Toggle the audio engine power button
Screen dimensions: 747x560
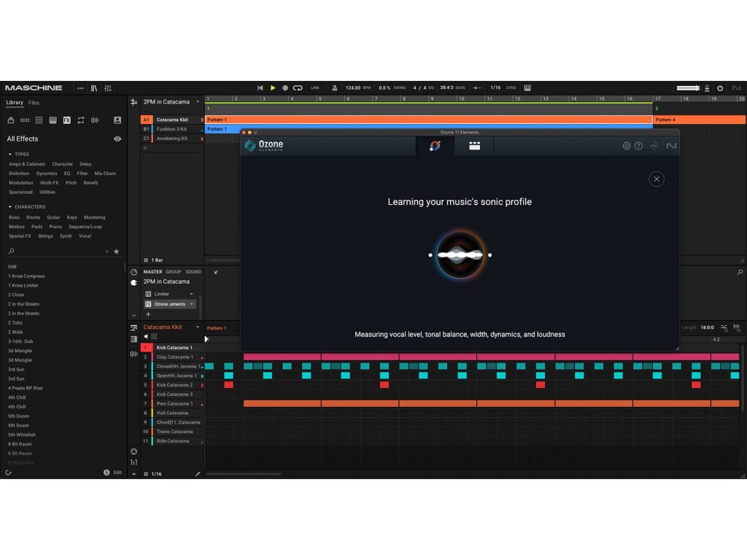[x=720, y=88]
